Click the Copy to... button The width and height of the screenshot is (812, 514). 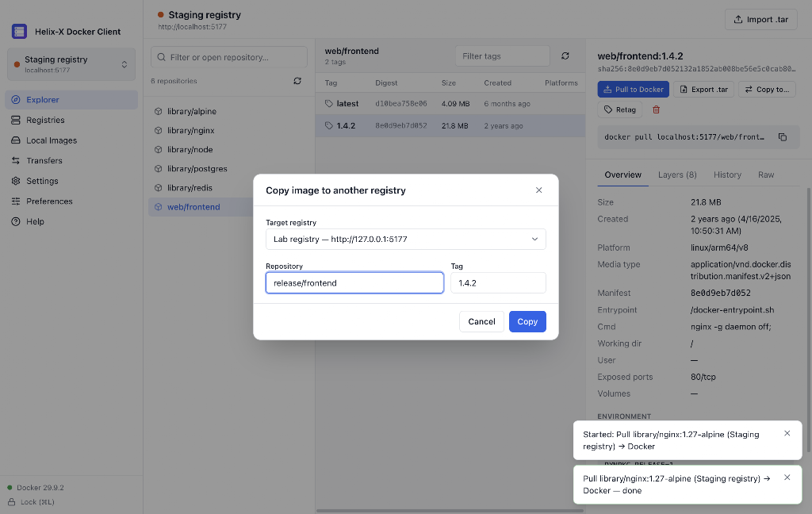click(767, 89)
